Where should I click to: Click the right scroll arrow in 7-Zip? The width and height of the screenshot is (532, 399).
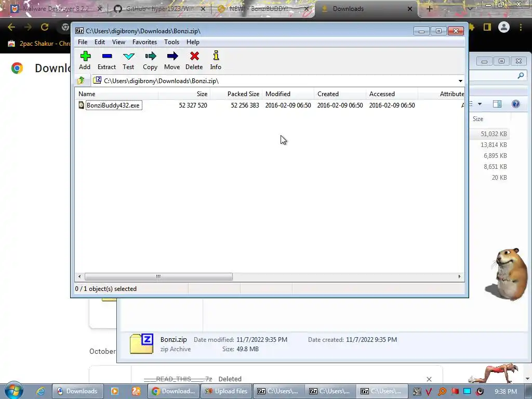459,276
